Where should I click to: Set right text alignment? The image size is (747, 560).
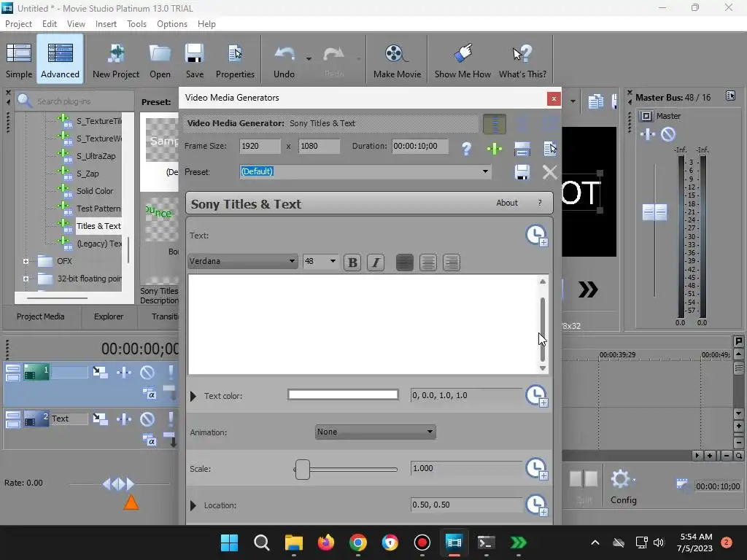click(x=451, y=262)
